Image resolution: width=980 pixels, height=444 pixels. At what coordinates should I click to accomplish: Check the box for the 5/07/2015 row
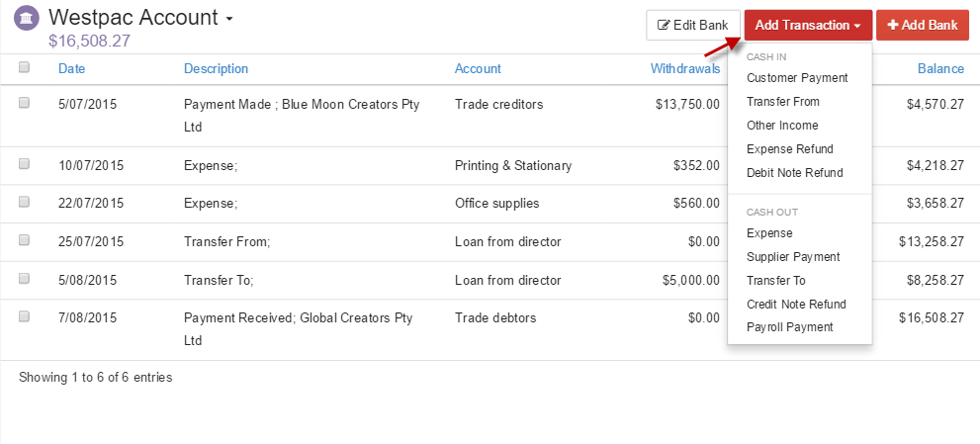25,103
